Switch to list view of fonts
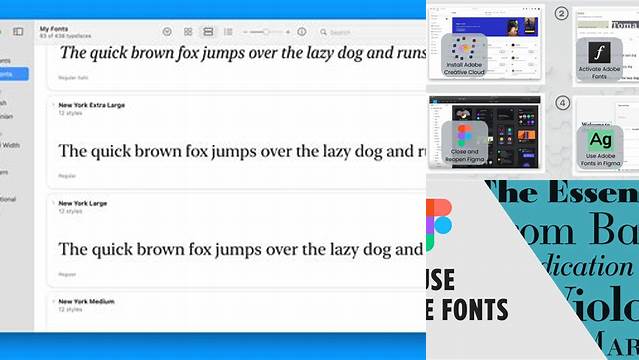Viewport: 639px width, 360px height. [228, 31]
